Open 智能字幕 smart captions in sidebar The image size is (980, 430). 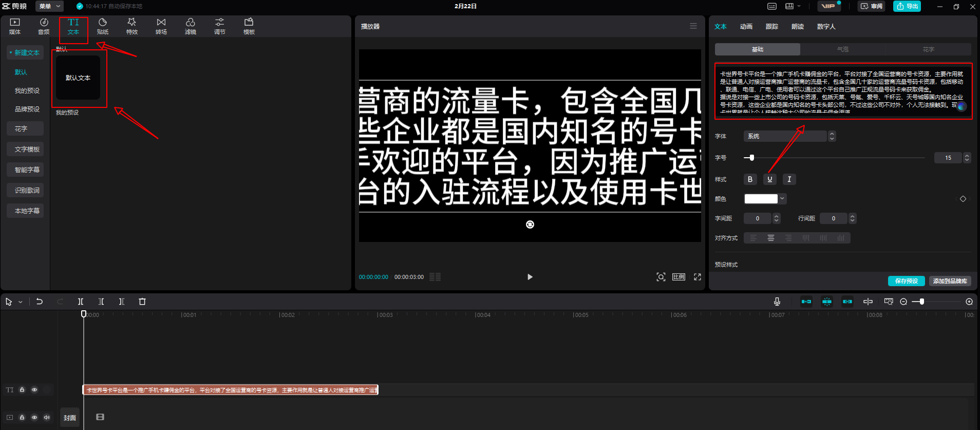click(25, 170)
